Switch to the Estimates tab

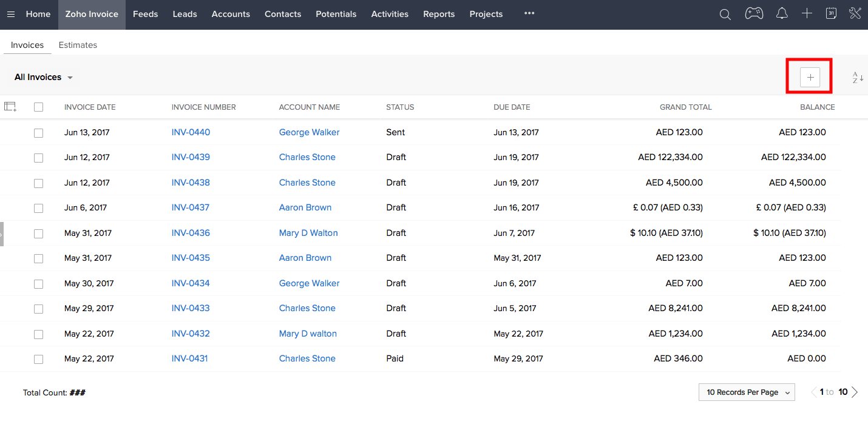coord(78,45)
